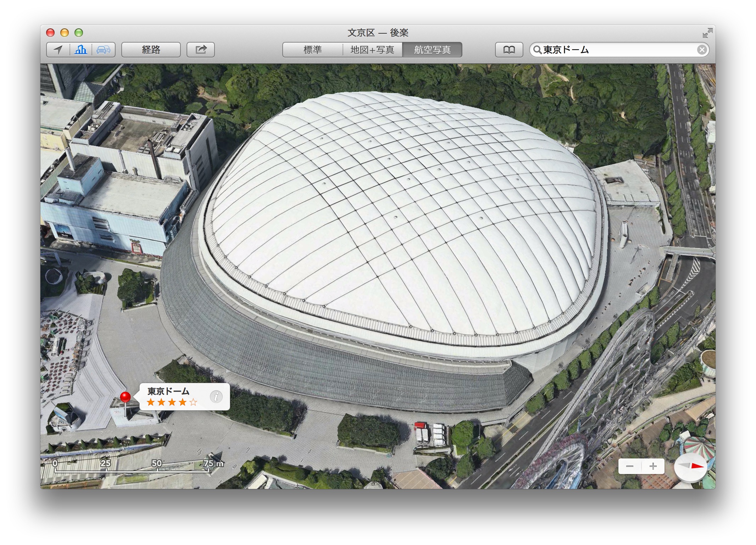Click the red map pin
Viewport: 756px width, 545px height.
(125, 397)
